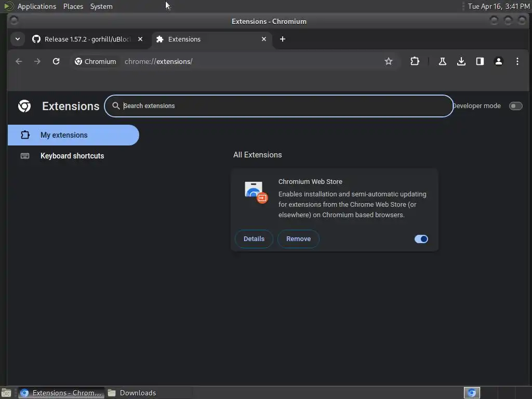Image resolution: width=532 pixels, height=399 pixels.
Task: Reload the extensions page
Action: (x=56, y=61)
